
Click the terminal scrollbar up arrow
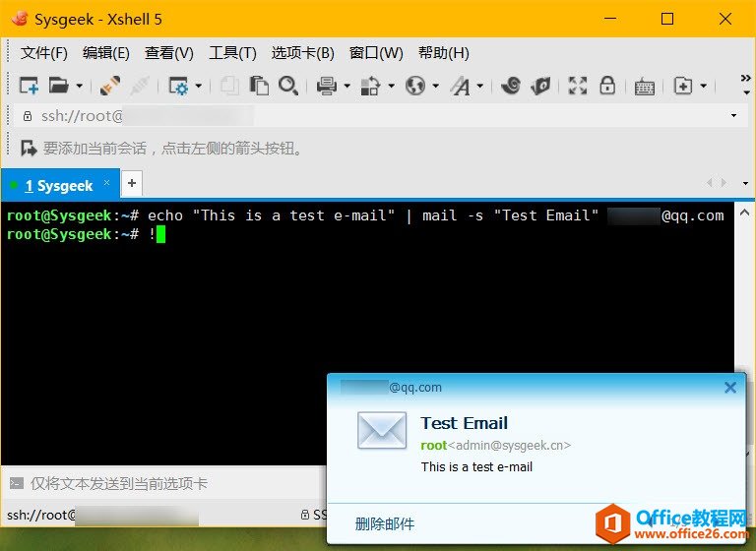point(744,213)
